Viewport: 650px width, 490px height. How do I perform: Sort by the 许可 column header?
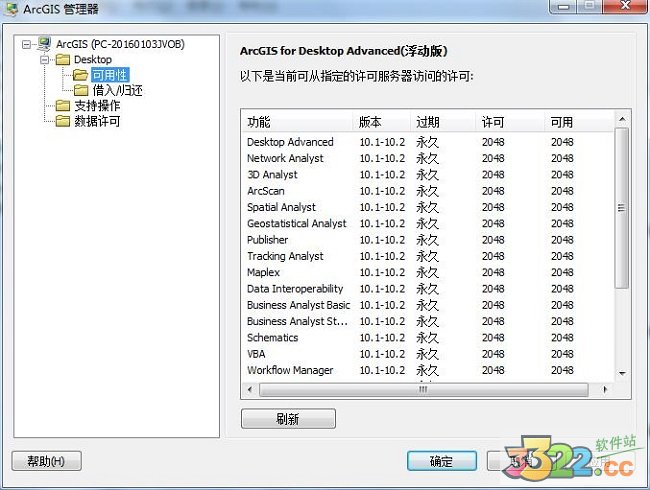(x=510, y=122)
